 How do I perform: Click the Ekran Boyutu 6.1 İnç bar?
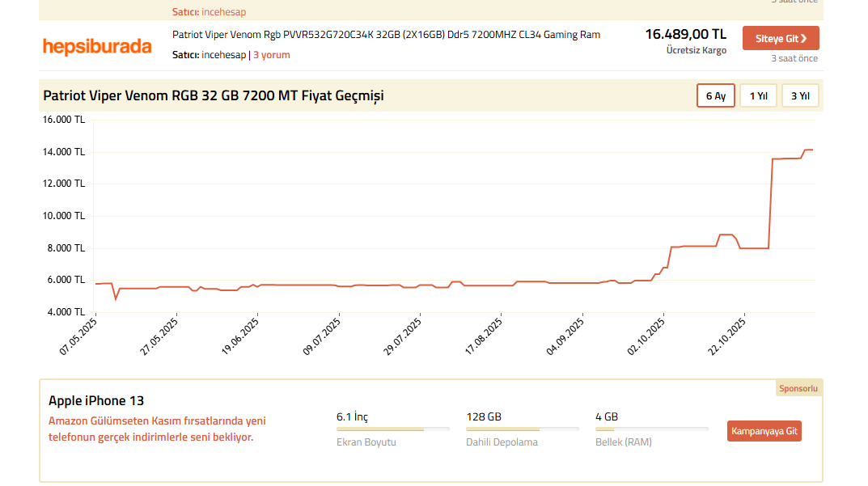393,429
